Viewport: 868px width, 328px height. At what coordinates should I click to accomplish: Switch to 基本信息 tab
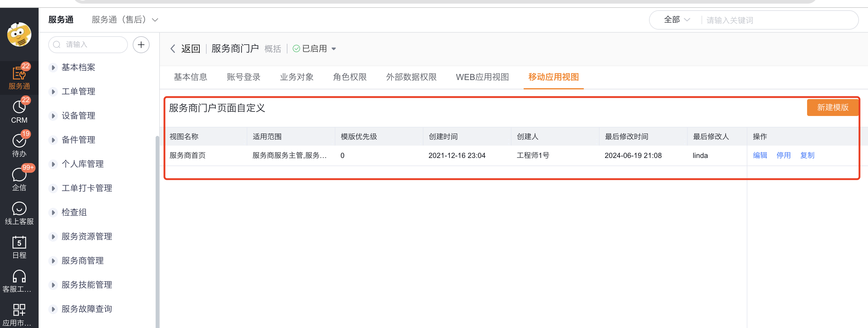tap(190, 77)
